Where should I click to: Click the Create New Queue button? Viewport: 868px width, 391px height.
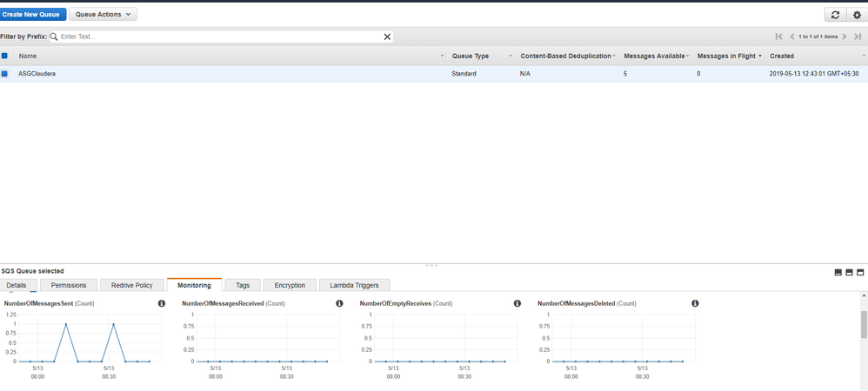click(32, 15)
